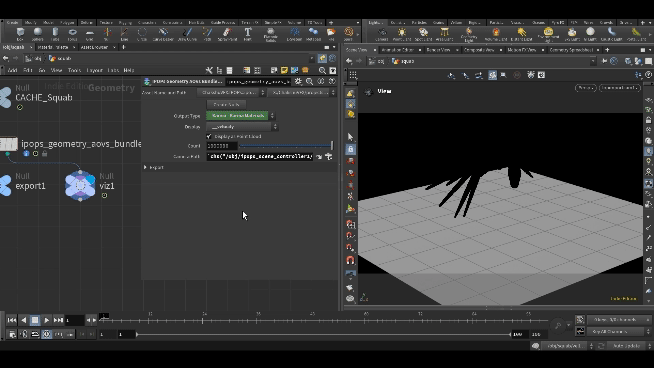Open the Help menu in network editor
Screen dimensions: 654x368
[129, 70]
